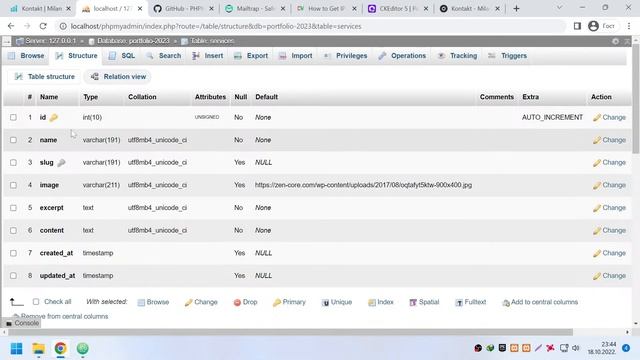Tick the checkbox for the name row
This screenshot has width=640, height=360.
(x=13, y=140)
